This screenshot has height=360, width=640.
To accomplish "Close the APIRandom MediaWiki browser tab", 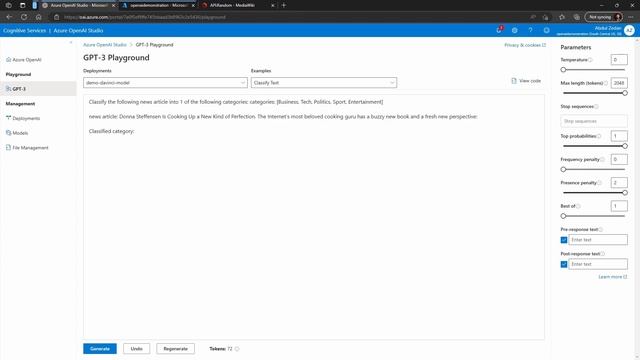I will point(273,5).
